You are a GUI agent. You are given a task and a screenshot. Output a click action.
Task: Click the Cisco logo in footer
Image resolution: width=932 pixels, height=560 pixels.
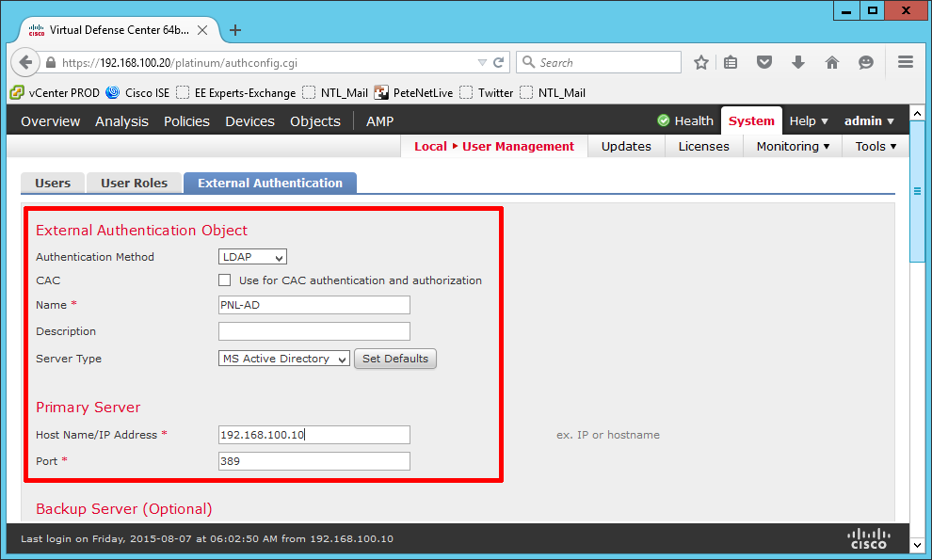868,538
